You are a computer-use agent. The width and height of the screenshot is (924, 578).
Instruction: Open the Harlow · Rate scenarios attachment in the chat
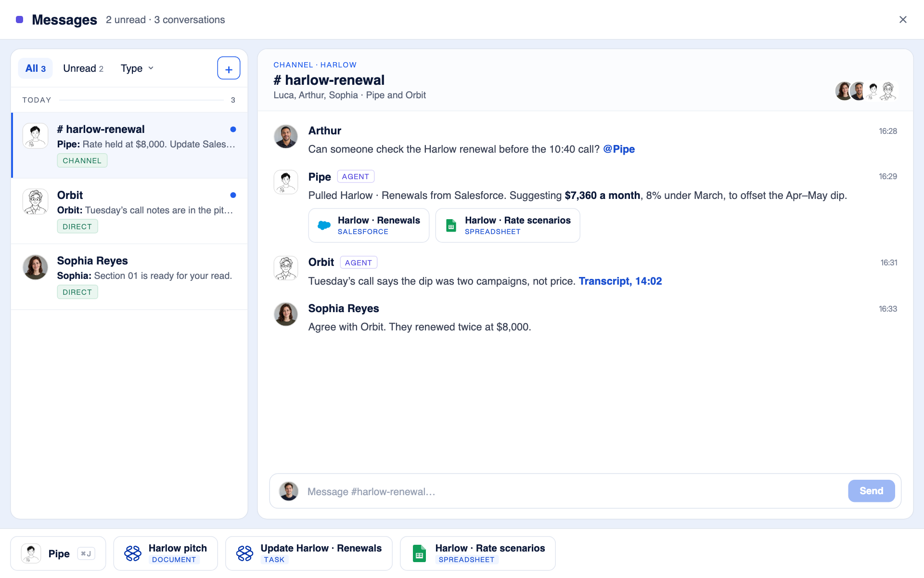[x=508, y=225]
